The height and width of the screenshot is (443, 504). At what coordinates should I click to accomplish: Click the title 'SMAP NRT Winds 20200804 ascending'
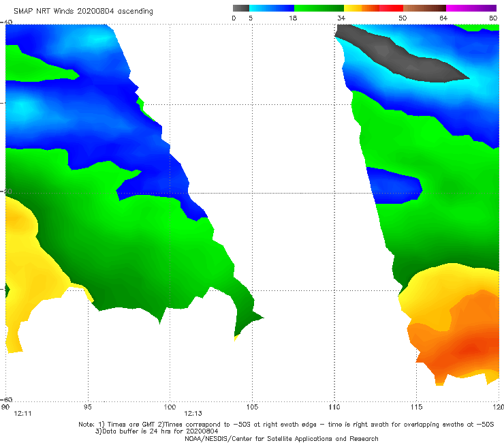[83, 11]
